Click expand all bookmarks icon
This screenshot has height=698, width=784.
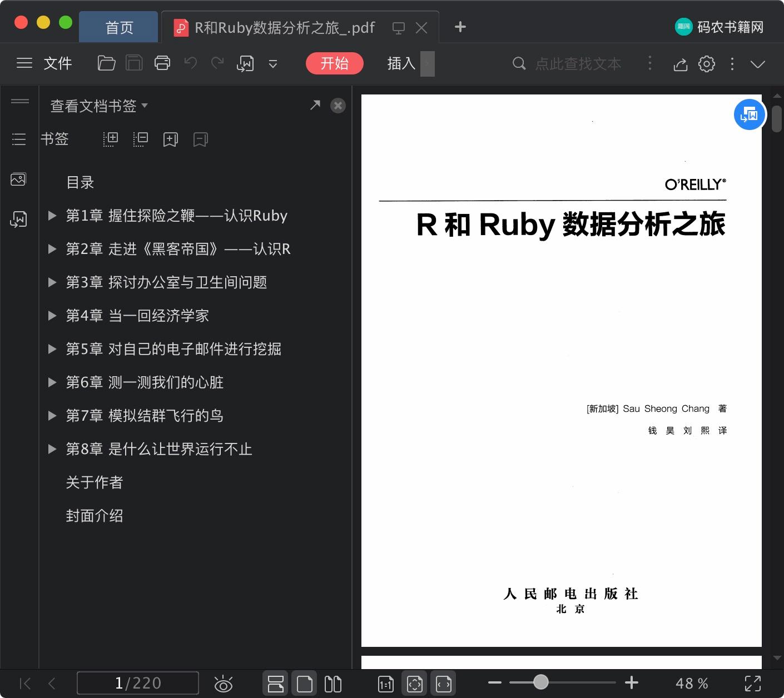tap(111, 139)
